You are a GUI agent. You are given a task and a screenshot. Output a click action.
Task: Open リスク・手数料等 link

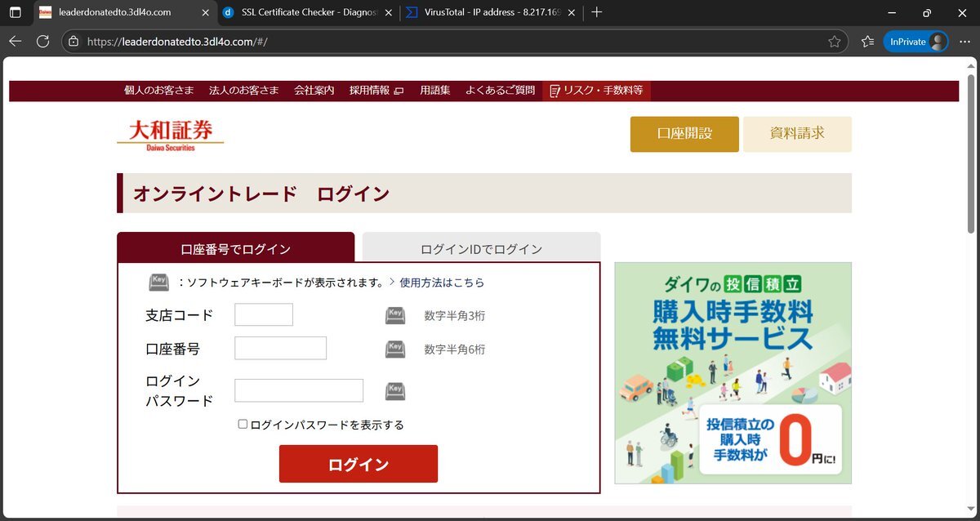(596, 91)
